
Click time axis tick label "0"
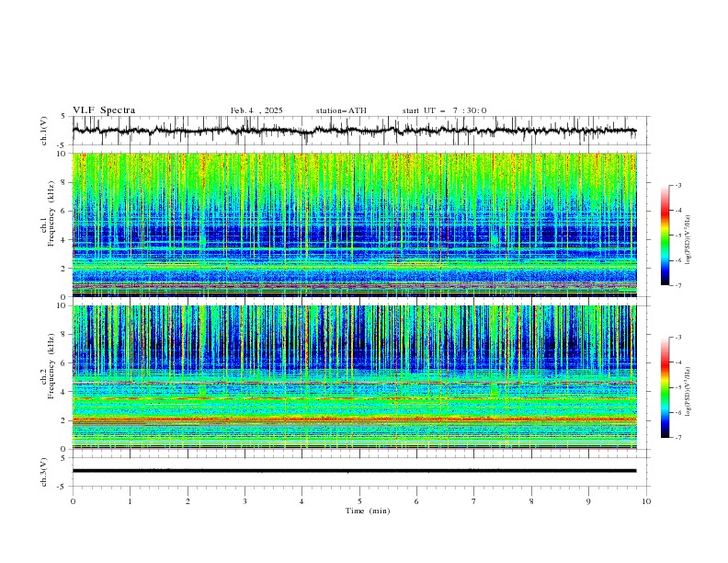click(73, 501)
